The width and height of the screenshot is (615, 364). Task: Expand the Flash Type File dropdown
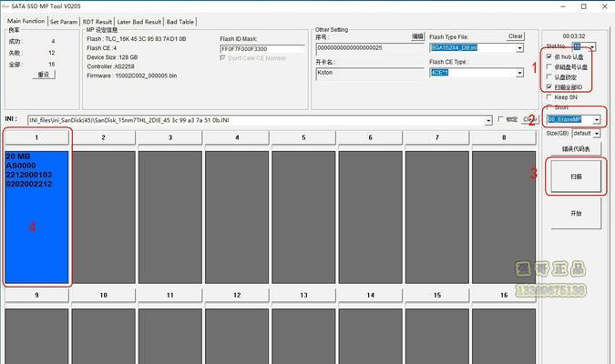(x=519, y=48)
